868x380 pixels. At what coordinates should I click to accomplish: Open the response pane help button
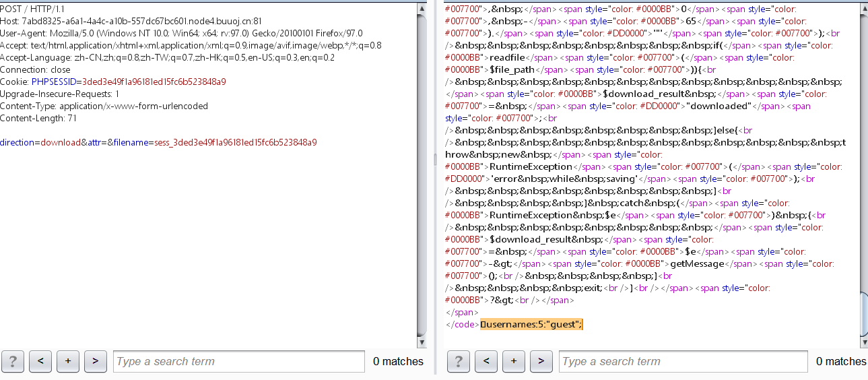(x=458, y=361)
